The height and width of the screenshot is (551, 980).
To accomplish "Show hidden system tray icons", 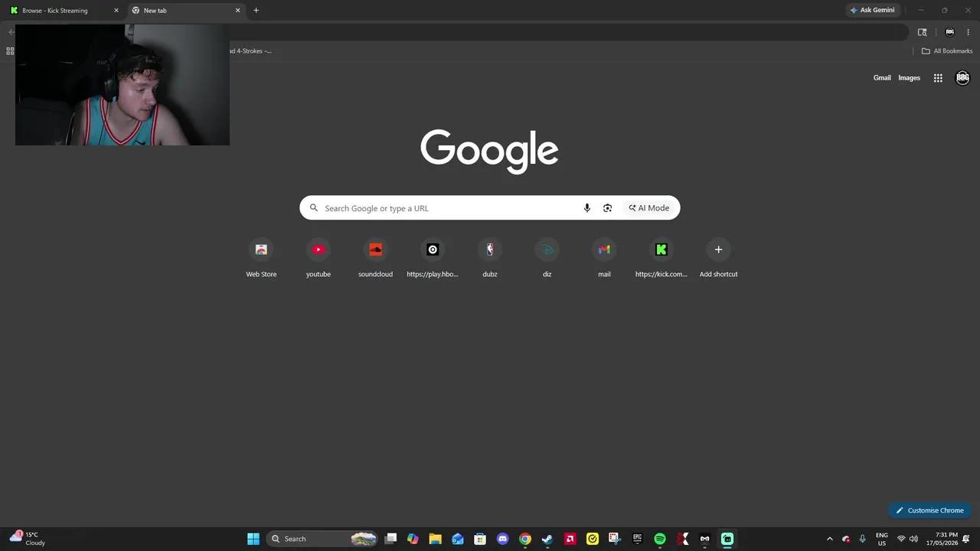I will tap(829, 539).
